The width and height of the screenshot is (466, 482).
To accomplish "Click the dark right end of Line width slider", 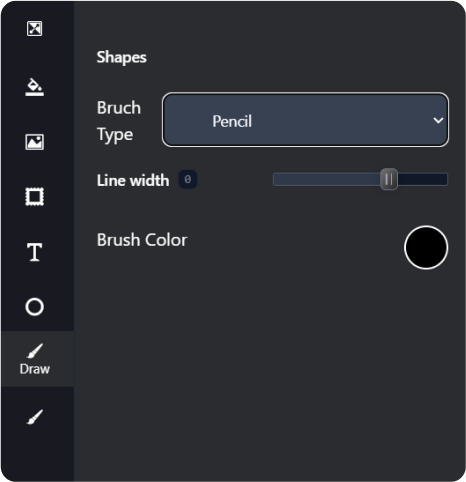I will (422, 179).
